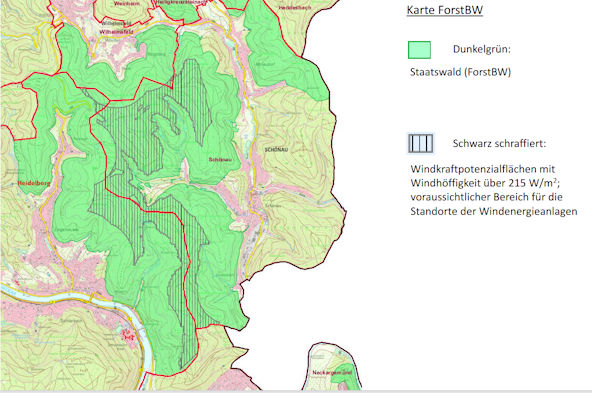This screenshot has height=393, width=592.
Task: Click the red 'Heidelberg' map label
Action: tap(34, 183)
